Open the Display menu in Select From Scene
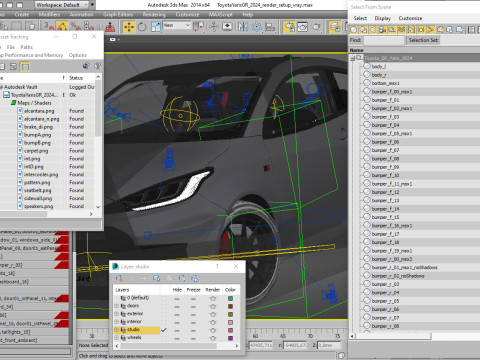480x360 pixels. point(383,18)
